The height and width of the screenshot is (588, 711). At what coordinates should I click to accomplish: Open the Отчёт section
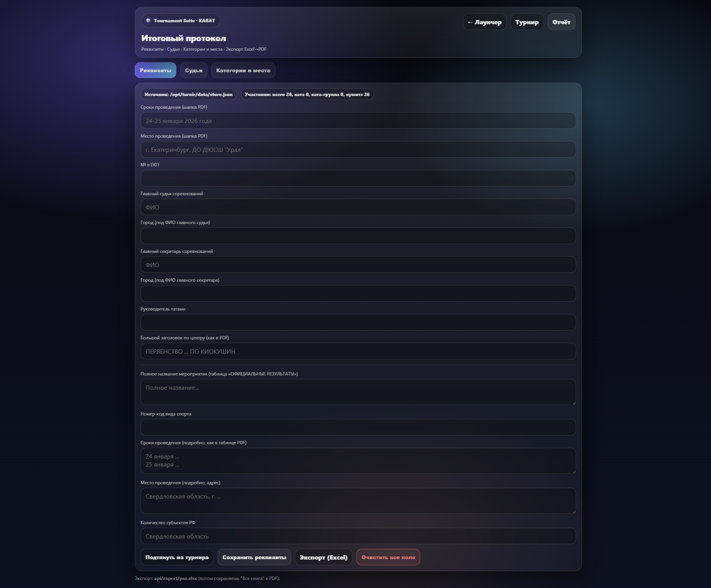[x=561, y=22]
